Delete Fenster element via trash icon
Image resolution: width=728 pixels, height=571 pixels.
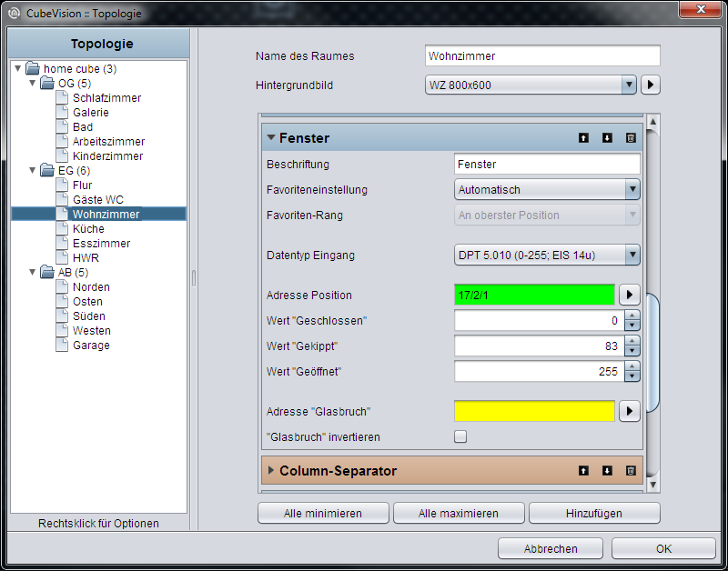pos(631,138)
